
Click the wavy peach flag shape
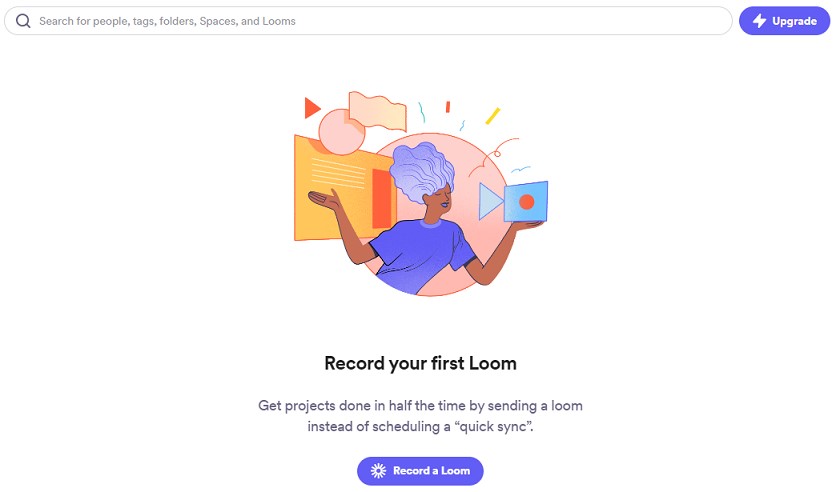click(377, 111)
